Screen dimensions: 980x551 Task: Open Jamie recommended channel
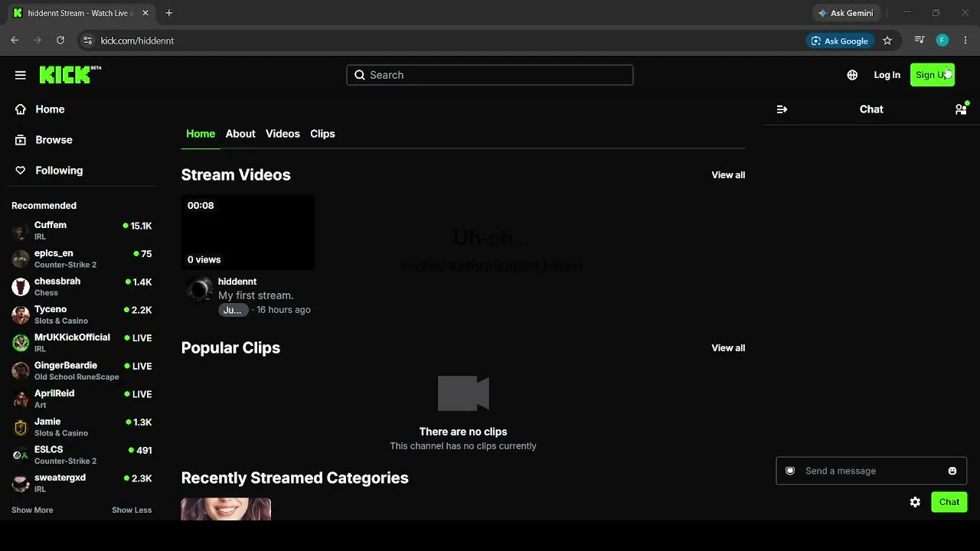[82, 427]
